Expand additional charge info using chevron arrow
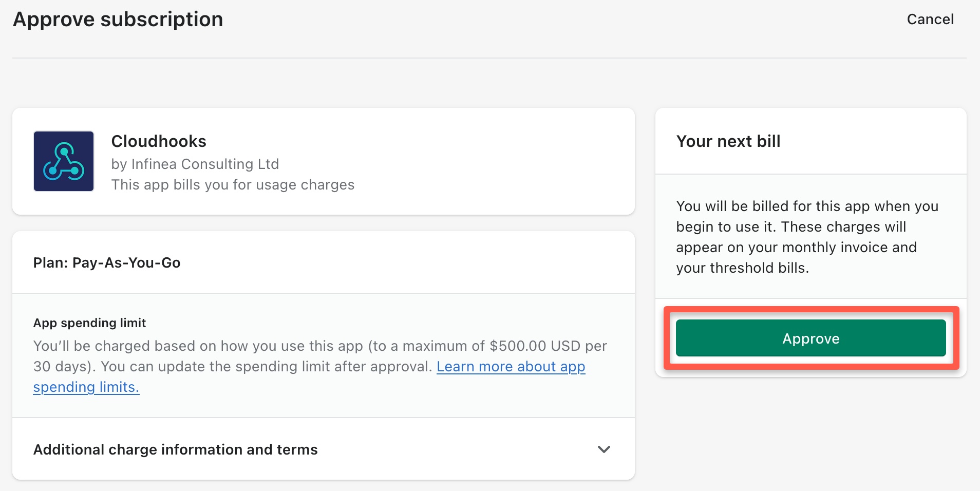The image size is (980, 491). coord(604,449)
